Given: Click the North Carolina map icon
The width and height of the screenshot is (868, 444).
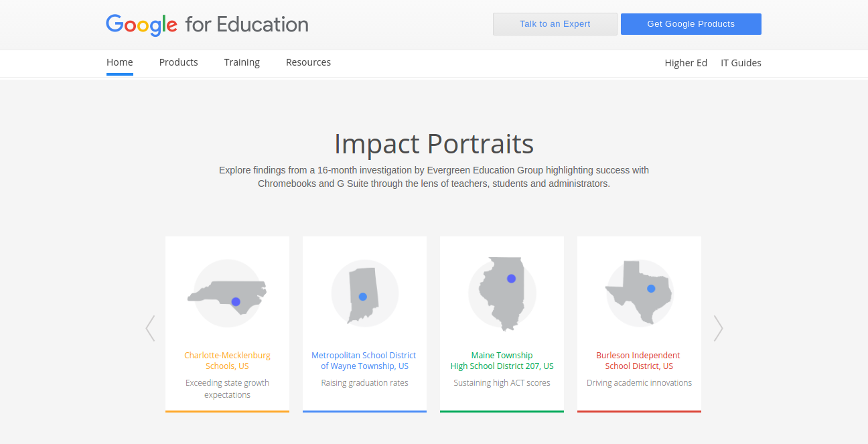Looking at the screenshot, I should click(227, 294).
